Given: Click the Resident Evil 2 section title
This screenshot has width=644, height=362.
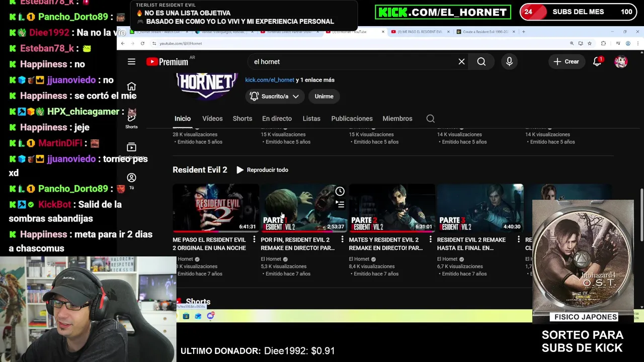Looking at the screenshot, I should (200, 170).
